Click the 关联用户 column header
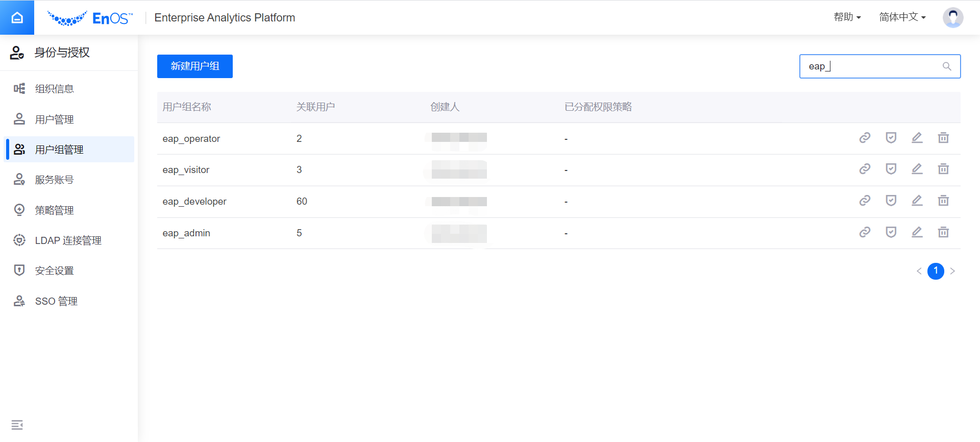Viewport: 980px width, 442px height. click(x=315, y=107)
